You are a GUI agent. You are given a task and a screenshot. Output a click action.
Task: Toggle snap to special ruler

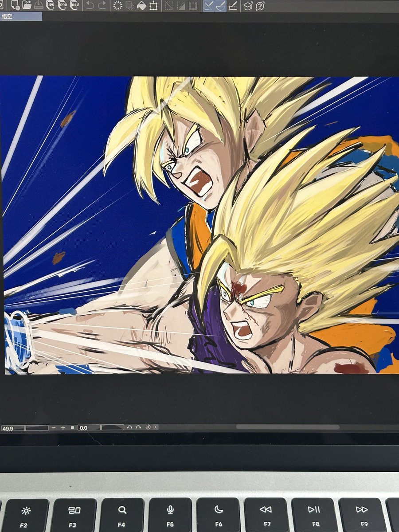[x=220, y=5]
